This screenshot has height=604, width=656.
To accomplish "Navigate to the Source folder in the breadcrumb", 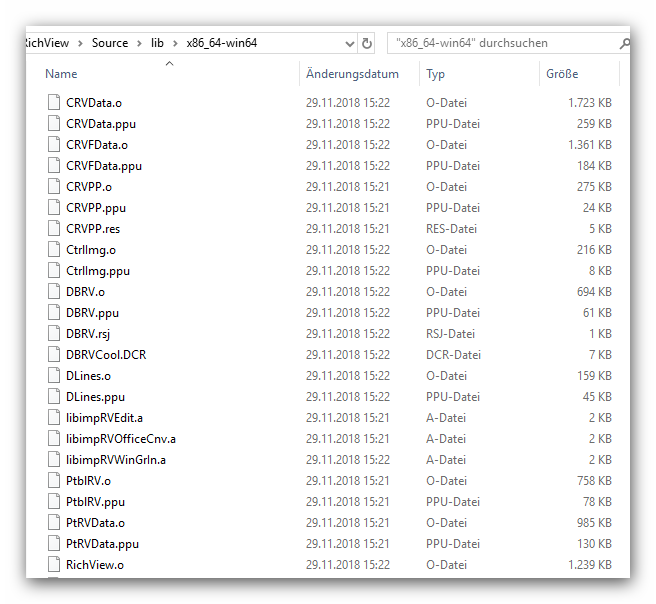I will click(x=110, y=43).
